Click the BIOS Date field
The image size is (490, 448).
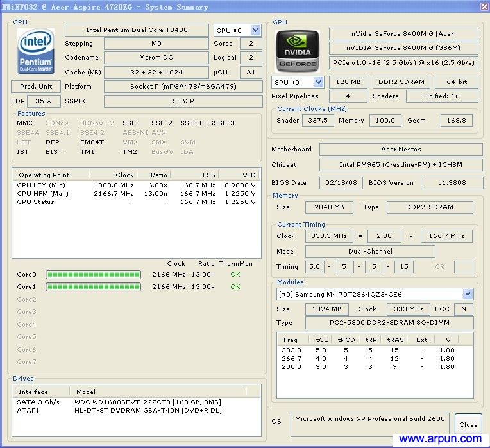click(x=340, y=183)
